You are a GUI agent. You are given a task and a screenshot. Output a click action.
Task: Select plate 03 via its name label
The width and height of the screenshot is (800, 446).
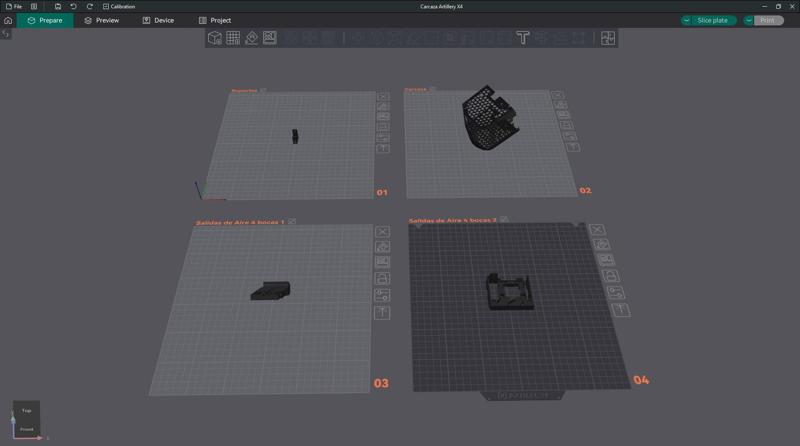(x=240, y=222)
